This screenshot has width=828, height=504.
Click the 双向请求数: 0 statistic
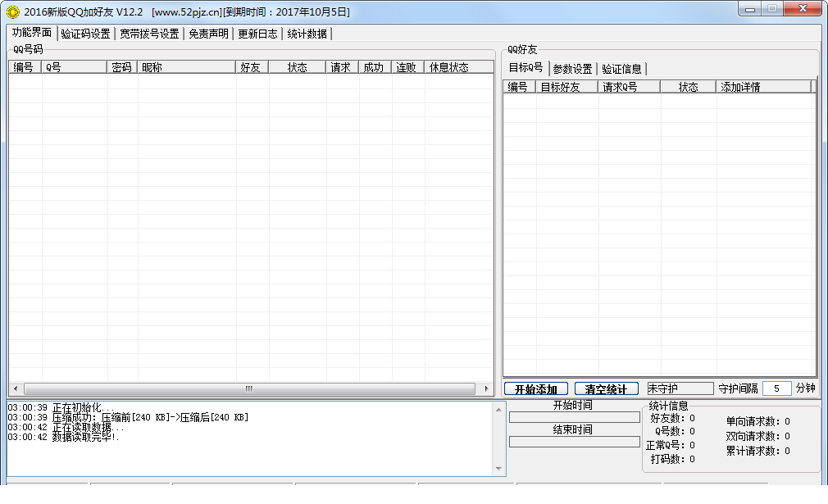(x=757, y=436)
